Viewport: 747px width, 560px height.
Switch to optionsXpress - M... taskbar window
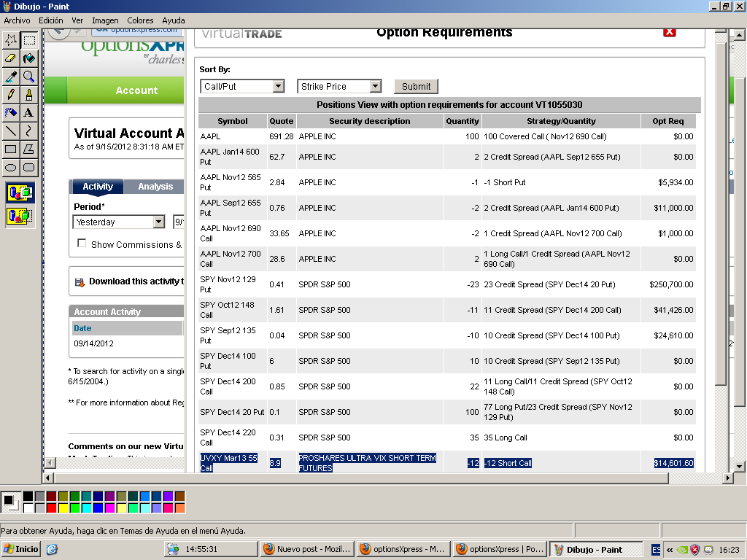(403, 549)
